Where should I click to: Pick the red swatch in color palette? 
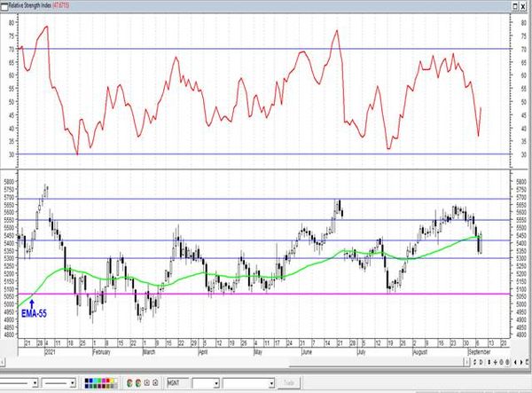(107, 381)
